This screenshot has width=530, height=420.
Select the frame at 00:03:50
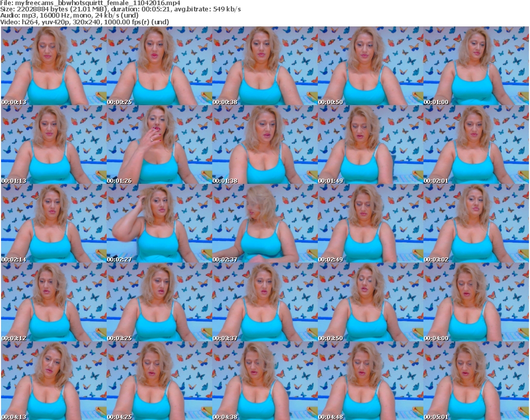pos(370,302)
